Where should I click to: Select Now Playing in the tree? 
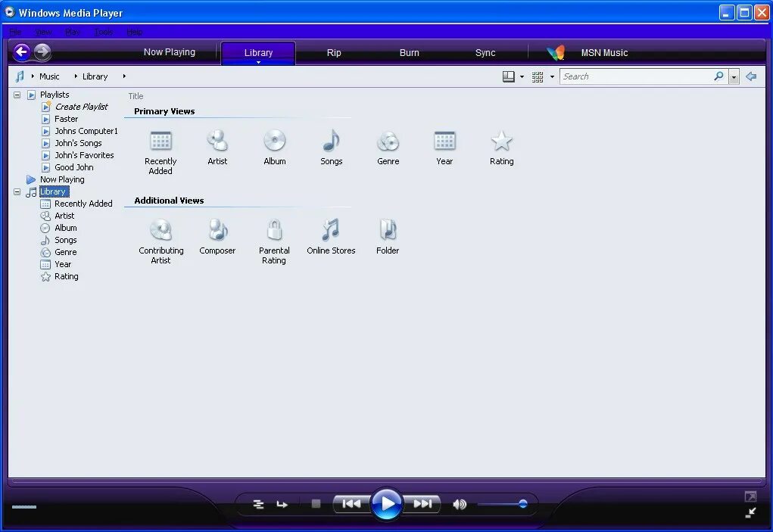[x=62, y=179]
